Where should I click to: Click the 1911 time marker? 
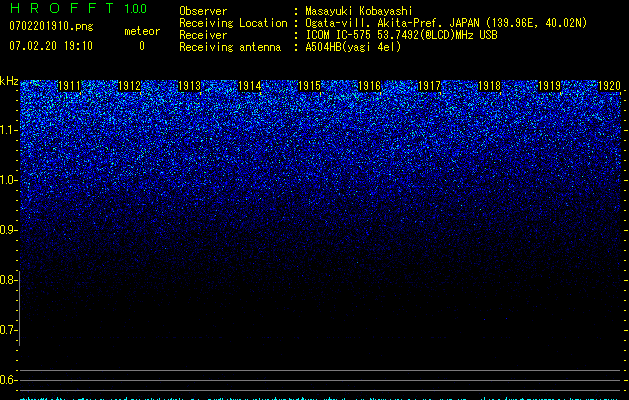(x=69, y=86)
